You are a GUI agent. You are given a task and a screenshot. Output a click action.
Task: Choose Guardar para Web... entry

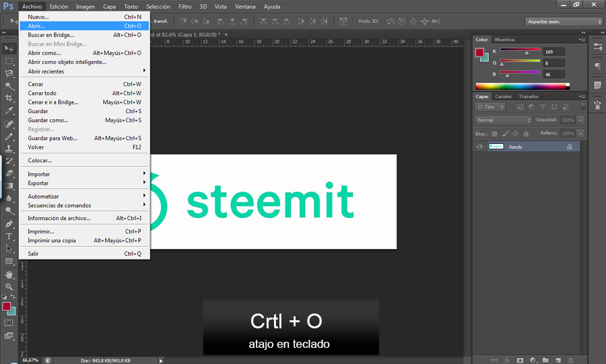click(x=85, y=138)
